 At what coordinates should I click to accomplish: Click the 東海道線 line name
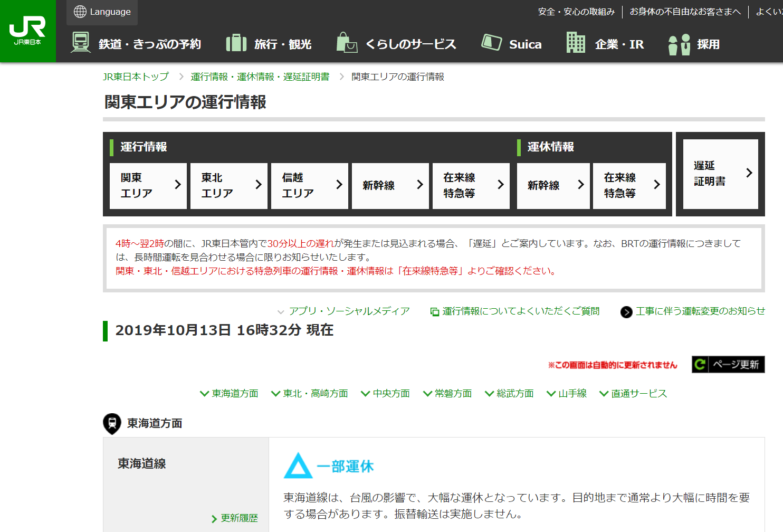pos(142,464)
